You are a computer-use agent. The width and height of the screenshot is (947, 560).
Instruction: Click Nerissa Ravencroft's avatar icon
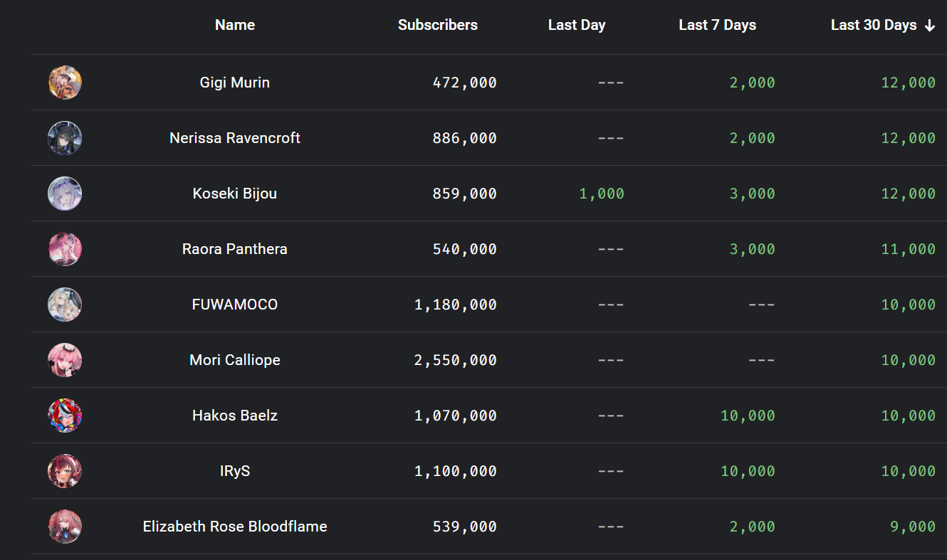point(65,138)
